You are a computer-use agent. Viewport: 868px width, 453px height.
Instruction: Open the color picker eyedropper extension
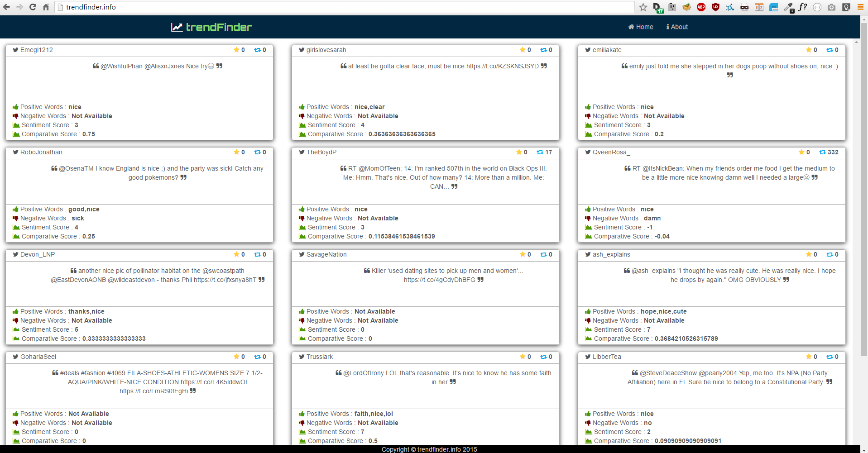[x=788, y=7]
